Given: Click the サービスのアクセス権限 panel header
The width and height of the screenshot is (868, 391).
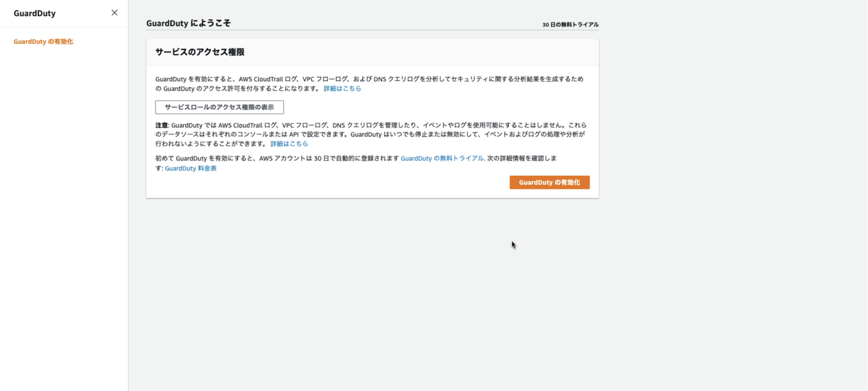Looking at the screenshot, I should pos(200,52).
